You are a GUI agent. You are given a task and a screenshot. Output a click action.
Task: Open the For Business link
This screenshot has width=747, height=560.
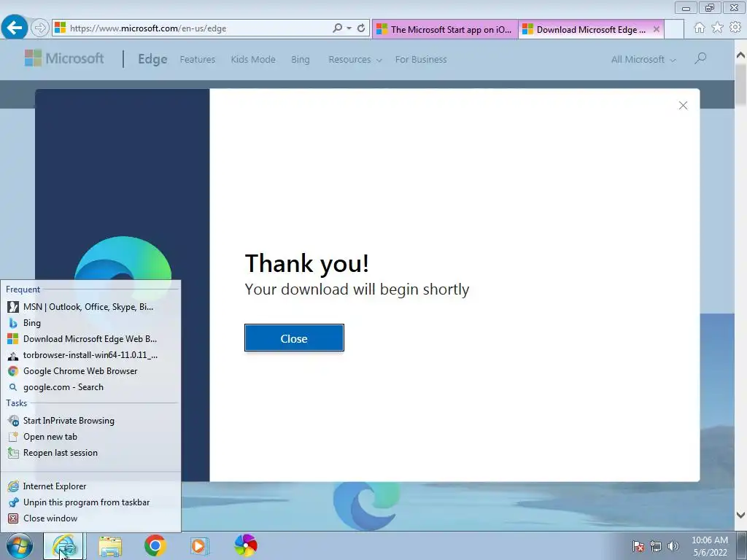pyautogui.click(x=421, y=60)
